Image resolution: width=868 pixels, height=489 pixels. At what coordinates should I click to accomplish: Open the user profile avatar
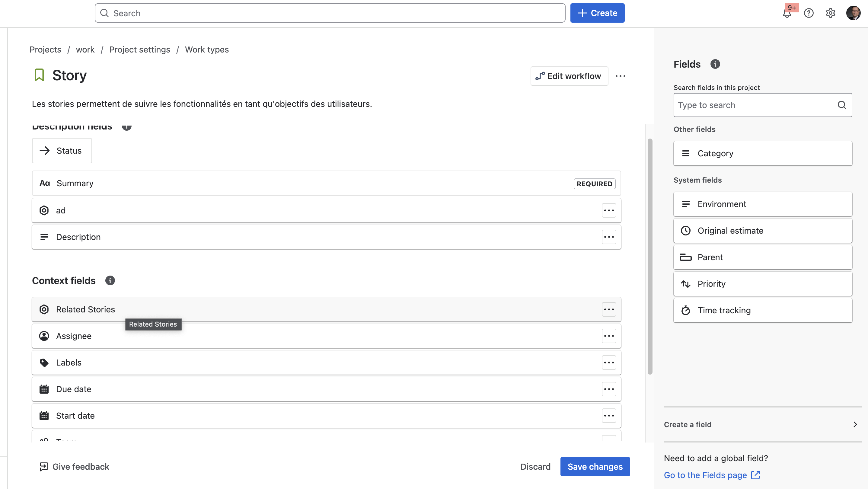pyautogui.click(x=853, y=13)
